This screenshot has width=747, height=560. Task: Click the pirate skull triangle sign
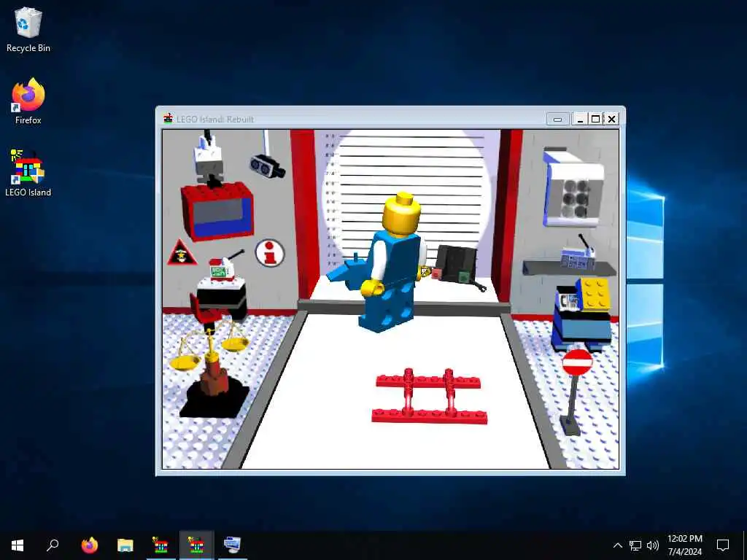point(181,254)
